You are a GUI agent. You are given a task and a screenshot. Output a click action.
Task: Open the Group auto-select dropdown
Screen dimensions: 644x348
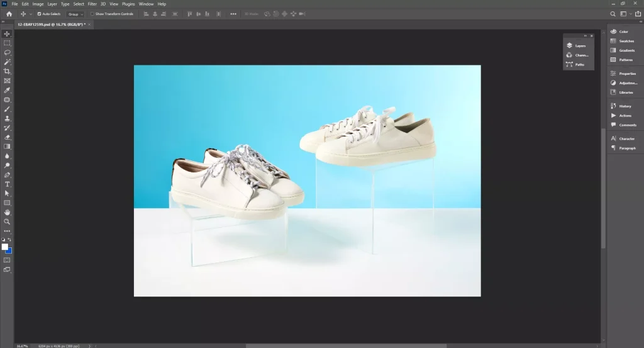(75, 14)
